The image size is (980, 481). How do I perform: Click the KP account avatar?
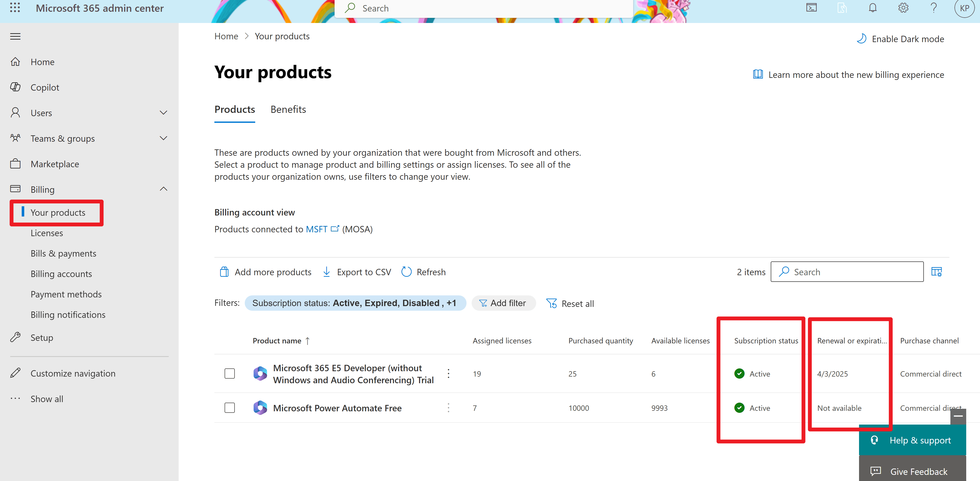[964, 8]
